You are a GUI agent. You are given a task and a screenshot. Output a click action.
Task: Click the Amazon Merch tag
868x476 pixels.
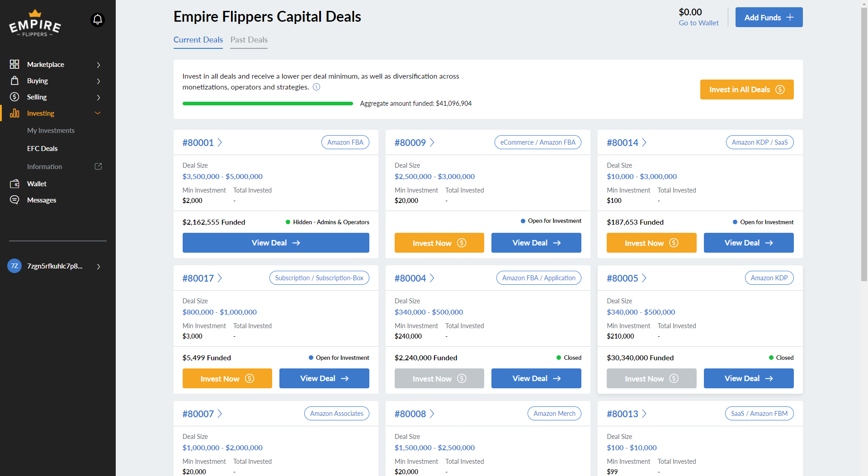554,414
